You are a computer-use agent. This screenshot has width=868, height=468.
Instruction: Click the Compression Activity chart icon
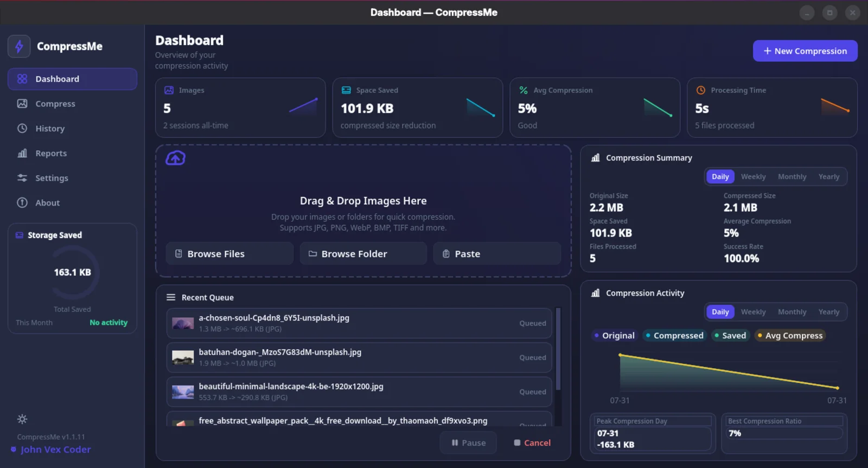tap(595, 293)
